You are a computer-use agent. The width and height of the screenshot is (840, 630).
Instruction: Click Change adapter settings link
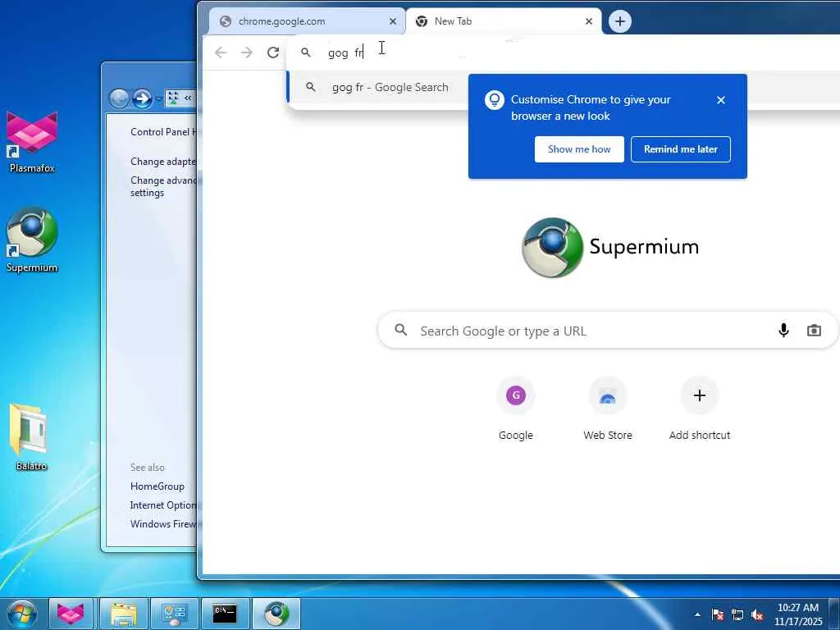(x=163, y=162)
